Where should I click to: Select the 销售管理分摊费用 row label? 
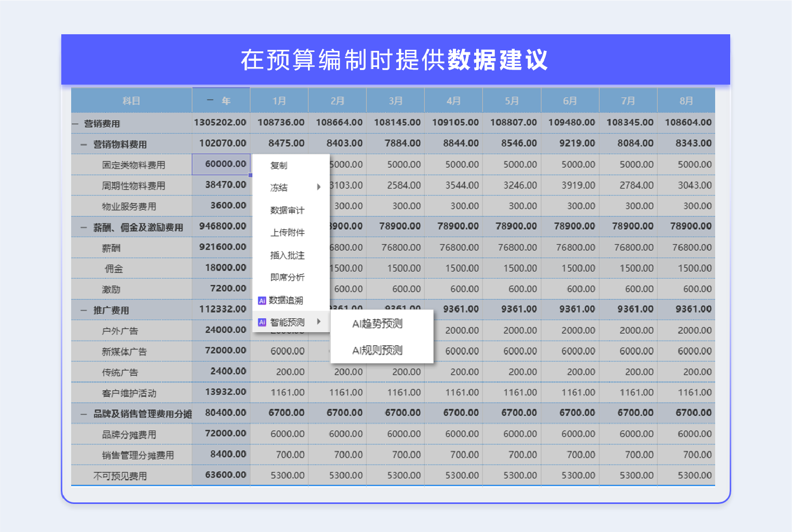[138, 456]
